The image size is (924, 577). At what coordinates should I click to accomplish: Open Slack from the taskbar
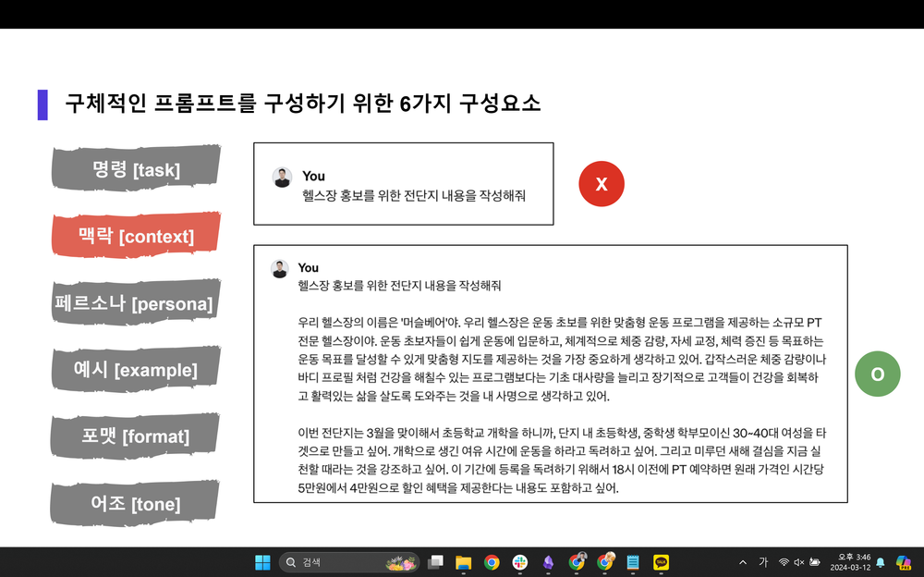[519, 562]
